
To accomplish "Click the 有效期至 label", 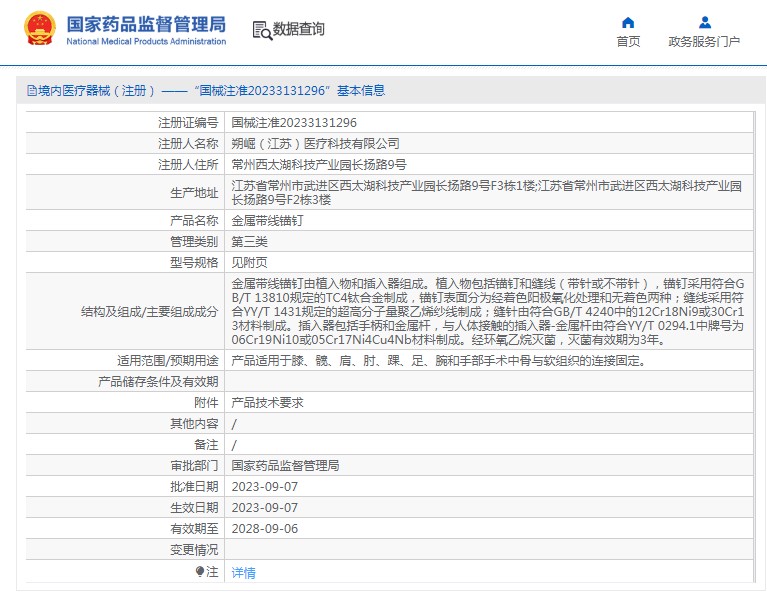I will click(x=194, y=529).
